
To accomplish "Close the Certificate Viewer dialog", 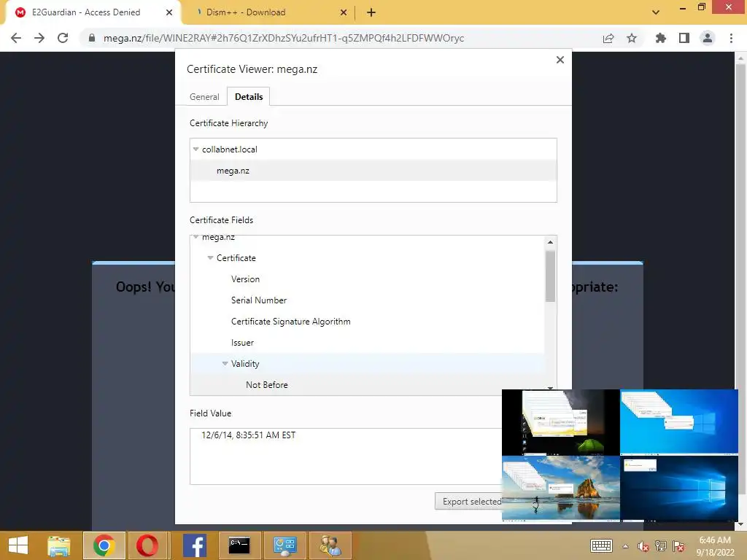I will click(x=560, y=60).
